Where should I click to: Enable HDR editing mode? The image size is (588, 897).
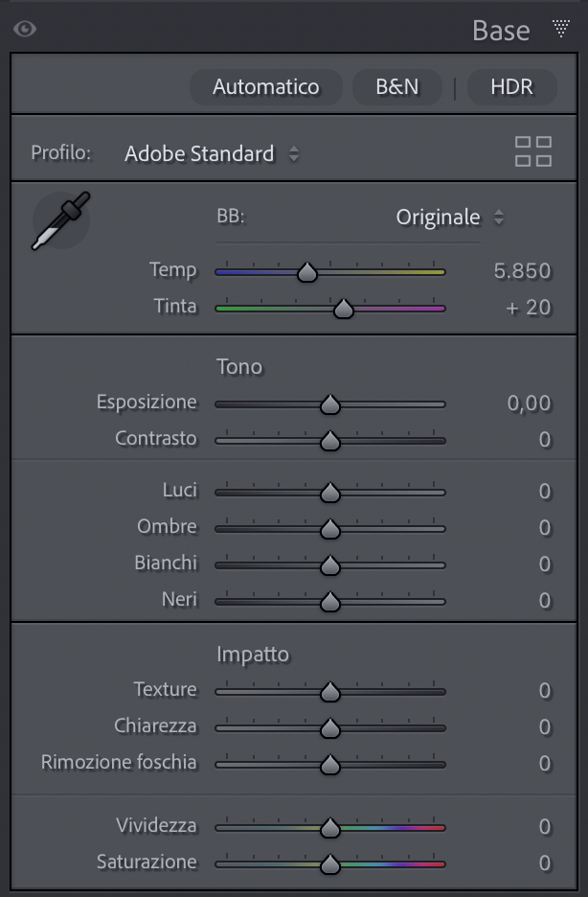coord(511,86)
